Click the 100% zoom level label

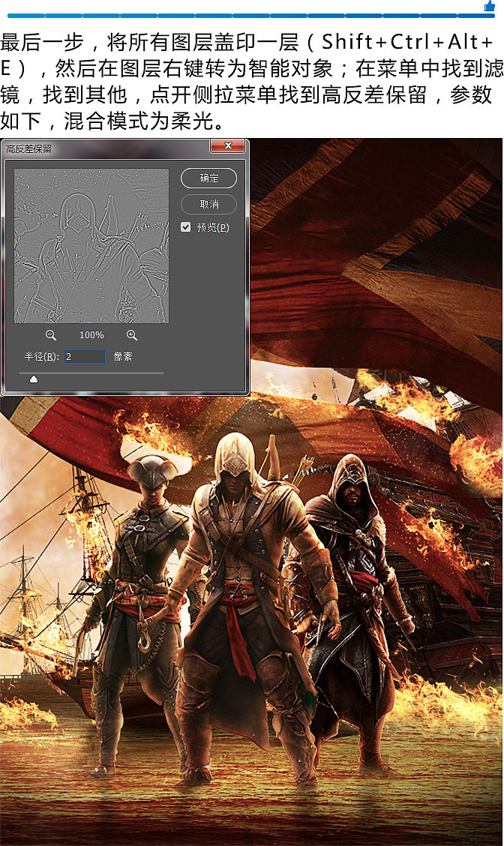91,335
